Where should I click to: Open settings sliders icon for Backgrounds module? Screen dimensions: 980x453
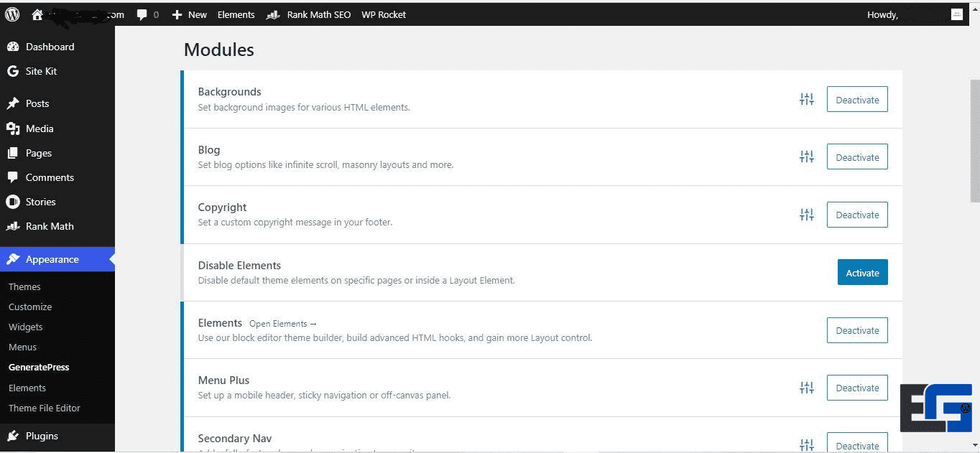tap(807, 100)
